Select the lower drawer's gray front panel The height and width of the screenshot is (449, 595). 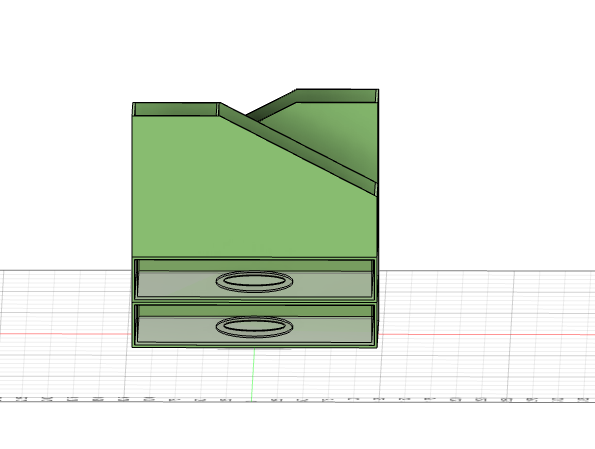[254, 329]
